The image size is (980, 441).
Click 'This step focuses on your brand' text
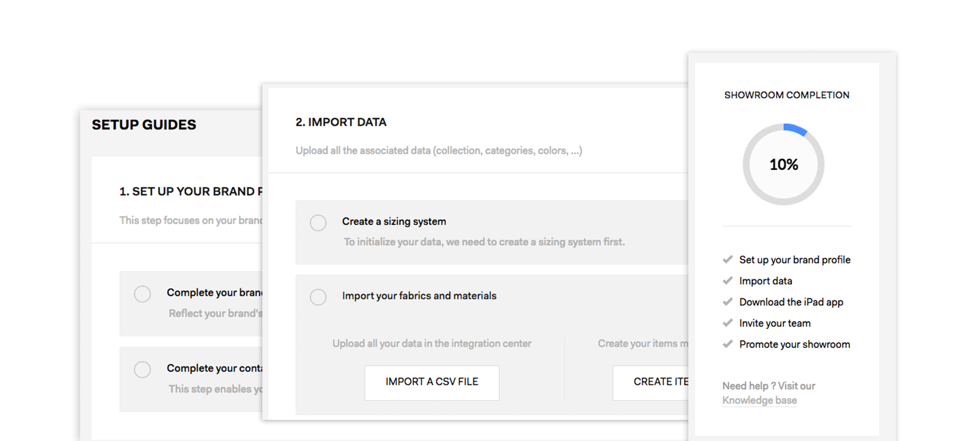[x=191, y=220]
